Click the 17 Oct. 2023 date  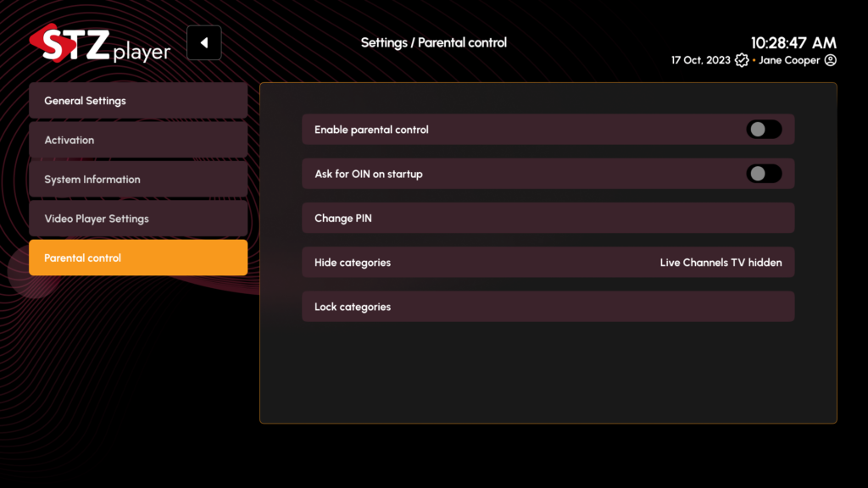(x=701, y=60)
